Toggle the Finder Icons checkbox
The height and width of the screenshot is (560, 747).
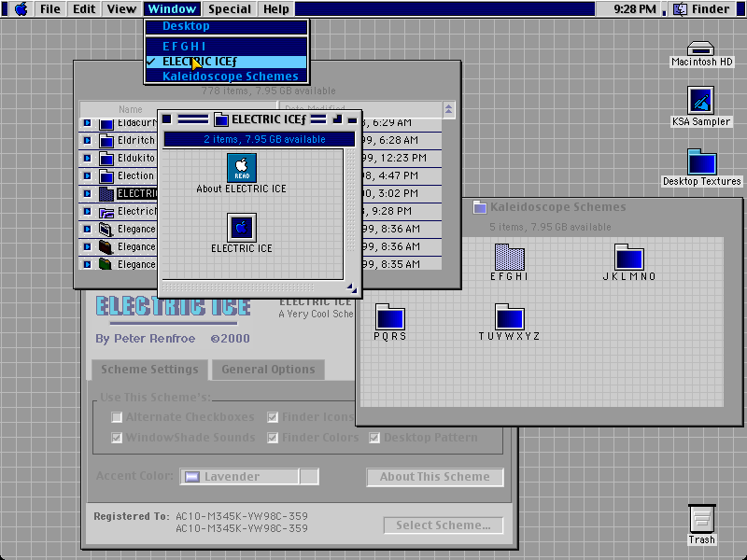click(273, 417)
